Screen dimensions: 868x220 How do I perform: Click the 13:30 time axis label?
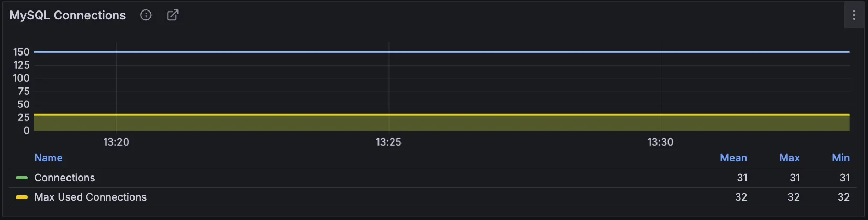(x=660, y=142)
